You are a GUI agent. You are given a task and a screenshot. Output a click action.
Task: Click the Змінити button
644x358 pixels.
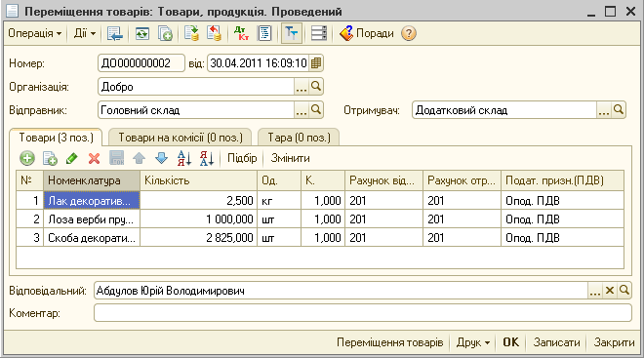[290, 158]
